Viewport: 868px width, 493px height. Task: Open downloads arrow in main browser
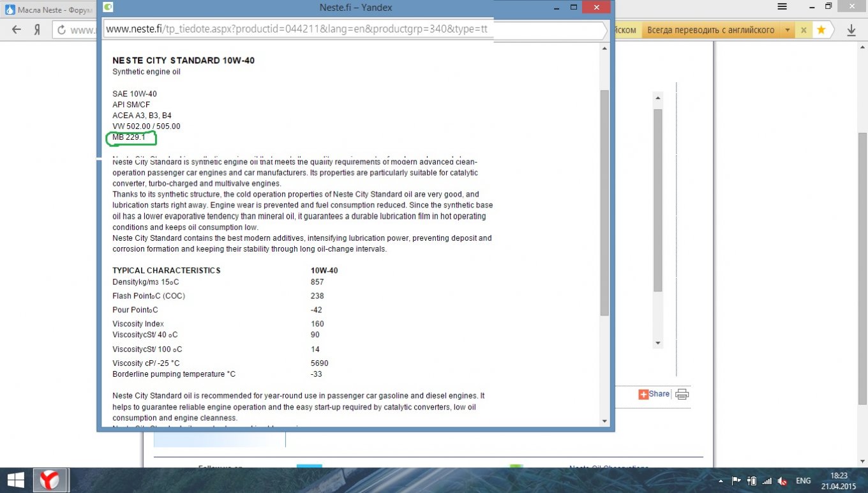[x=851, y=30]
